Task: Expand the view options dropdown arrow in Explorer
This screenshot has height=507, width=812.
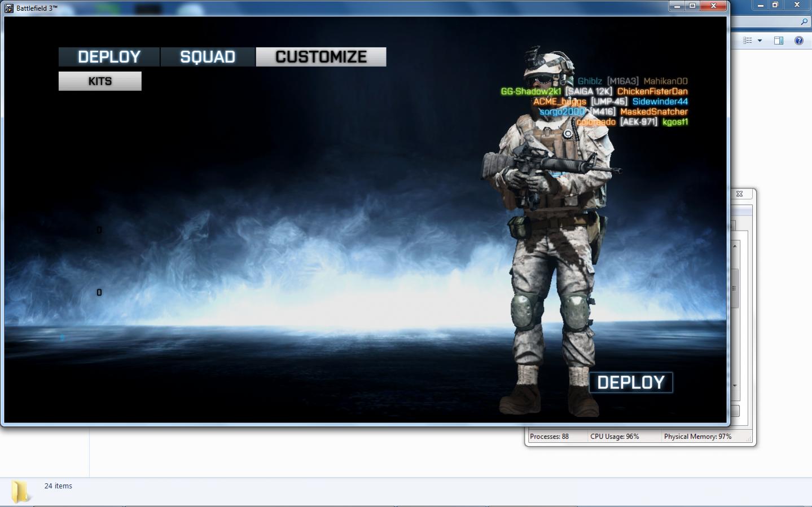Action: (760, 41)
